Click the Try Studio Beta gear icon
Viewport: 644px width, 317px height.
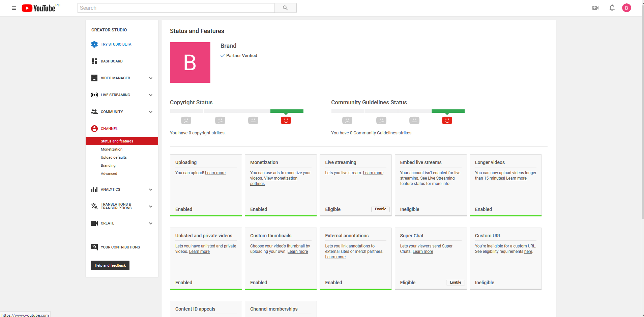(x=94, y=44)
